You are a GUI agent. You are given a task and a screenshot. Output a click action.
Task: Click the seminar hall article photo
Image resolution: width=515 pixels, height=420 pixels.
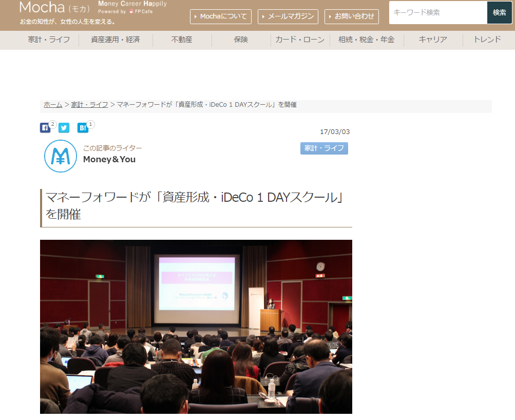click(196, 327)
